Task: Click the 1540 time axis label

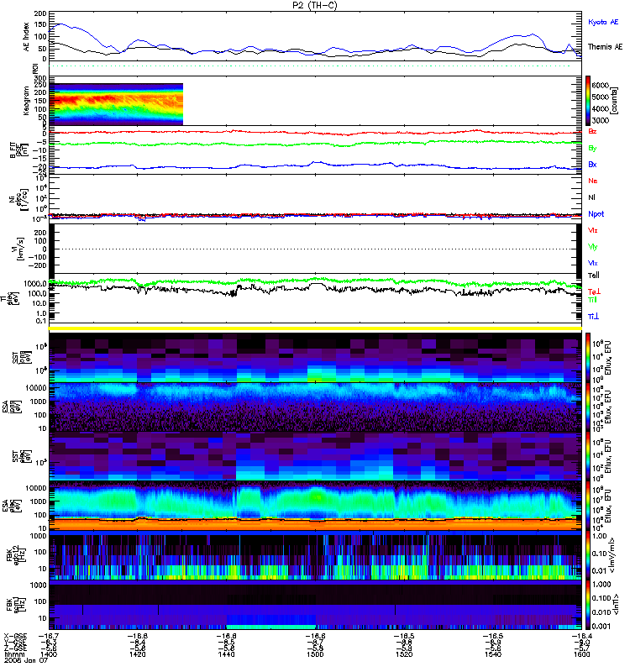Action: point(493,654)
